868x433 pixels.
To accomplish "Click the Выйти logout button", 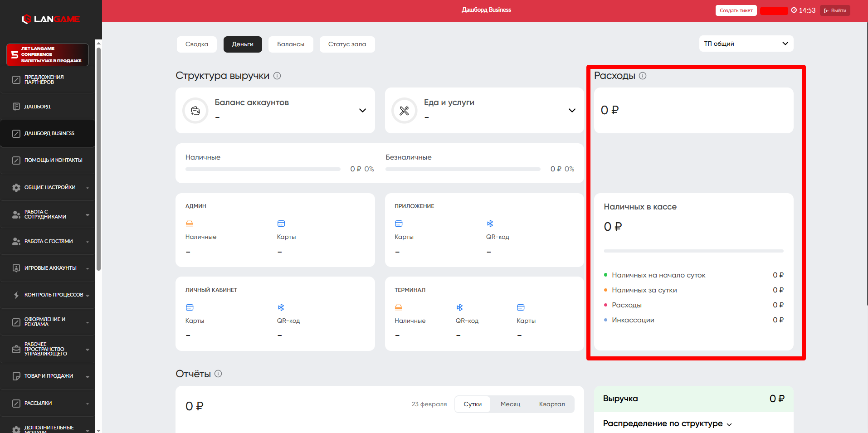I will point(835,10).
